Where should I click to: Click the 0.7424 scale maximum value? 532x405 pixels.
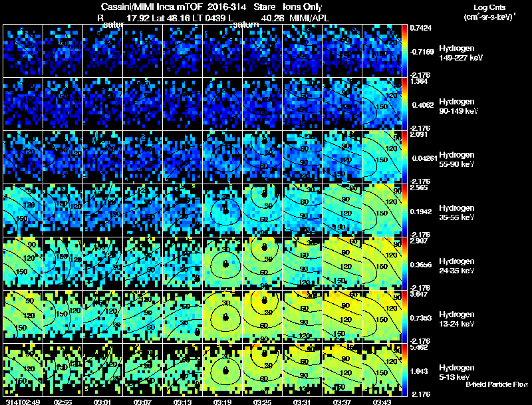click(x=421, y=28)
